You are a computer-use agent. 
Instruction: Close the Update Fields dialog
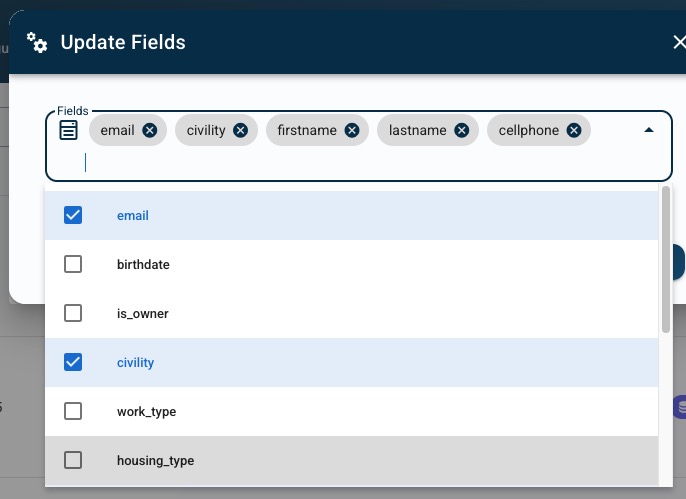[679, 42]
